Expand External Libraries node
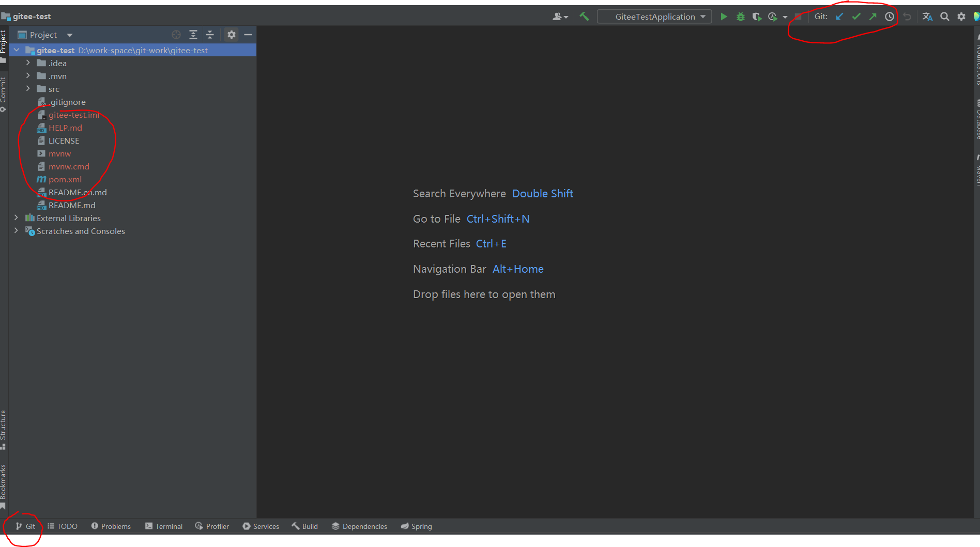 17,218
